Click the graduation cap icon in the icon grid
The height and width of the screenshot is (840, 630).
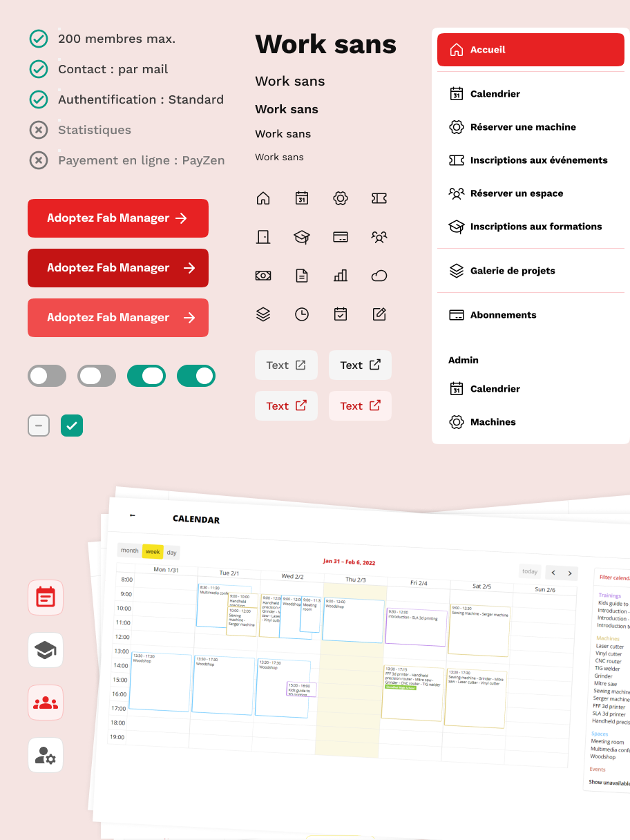tap(302, 237)
